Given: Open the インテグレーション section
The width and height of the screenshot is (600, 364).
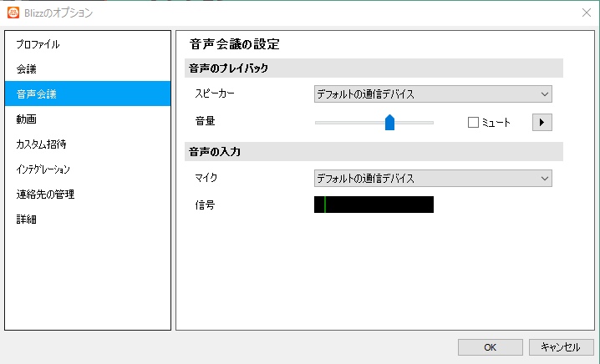Looking at the screenshot, I should pos(88,169).
